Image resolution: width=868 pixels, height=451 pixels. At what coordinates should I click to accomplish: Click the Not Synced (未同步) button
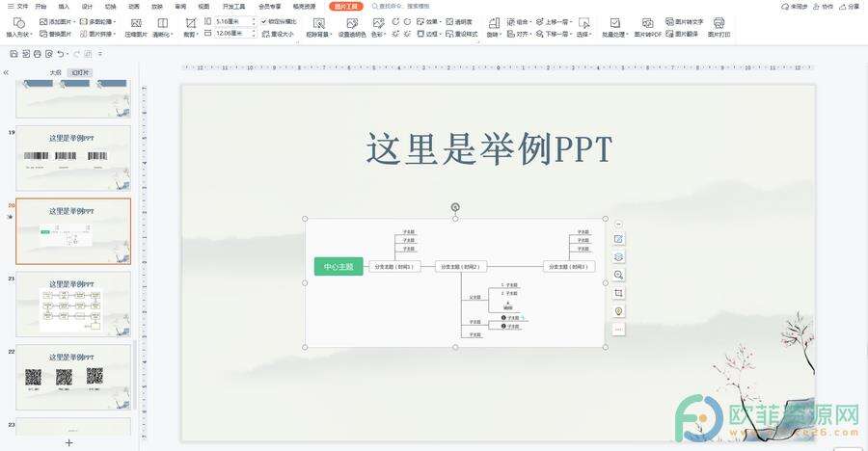click(x=794, y=7)
